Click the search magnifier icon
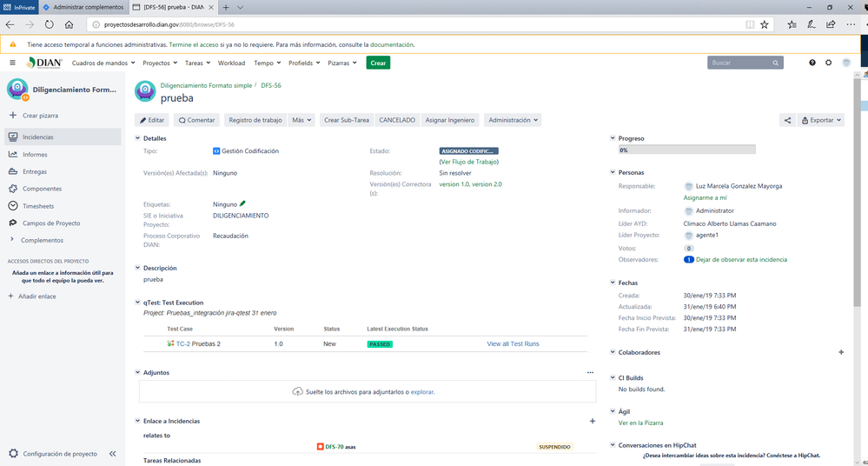Screen dimensions: 868x466 pos(776,63)
